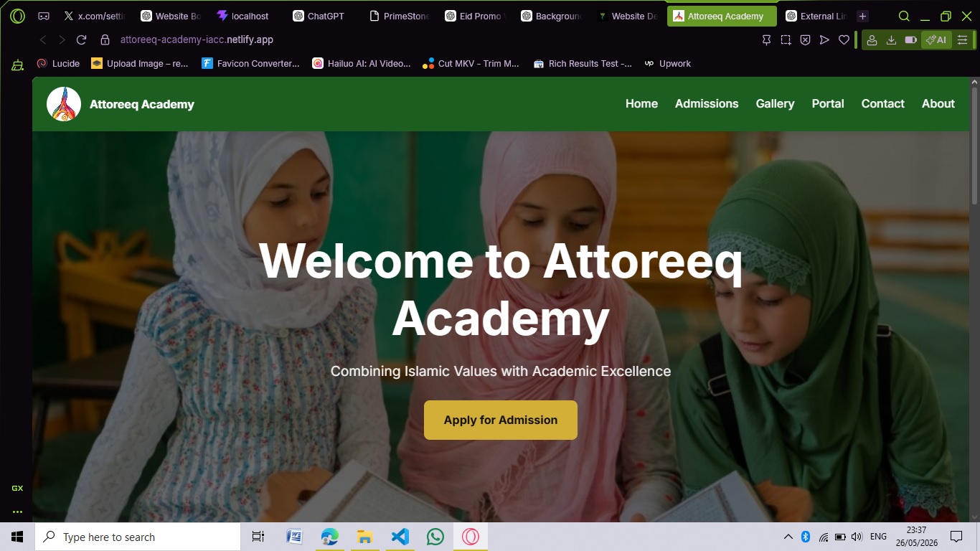
Task: Take a snapshot with the snapshot icon
Action: coord(786,40)
